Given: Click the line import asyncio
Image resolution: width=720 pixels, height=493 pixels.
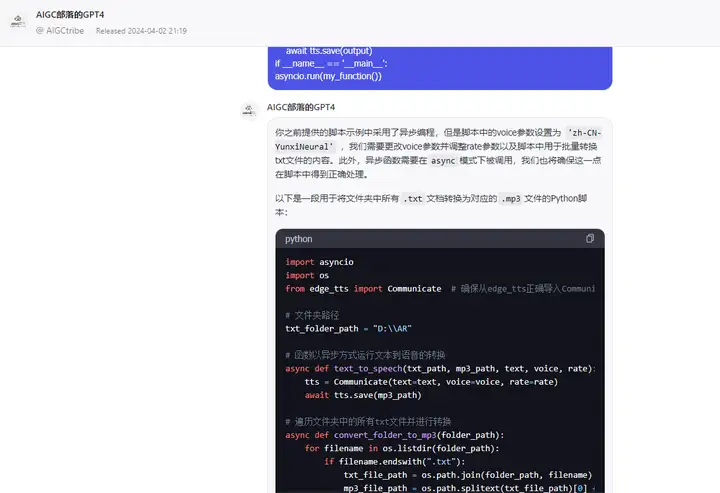Looking at the screenshot, I should [319, 262].
